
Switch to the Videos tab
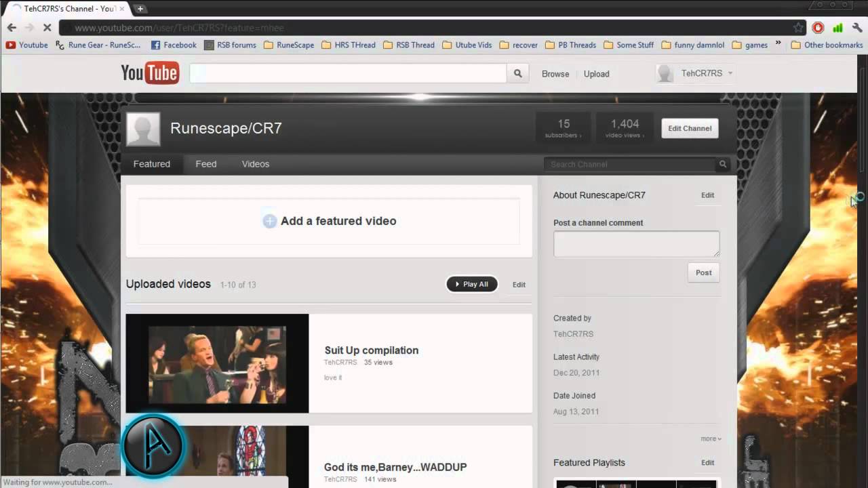pyautogui.click(x=256, y=164)
